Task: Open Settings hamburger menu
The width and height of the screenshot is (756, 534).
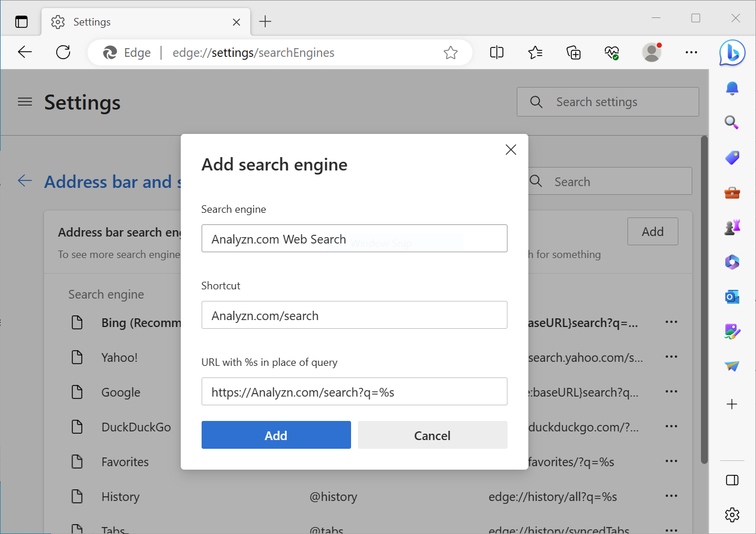Action: 25,102
